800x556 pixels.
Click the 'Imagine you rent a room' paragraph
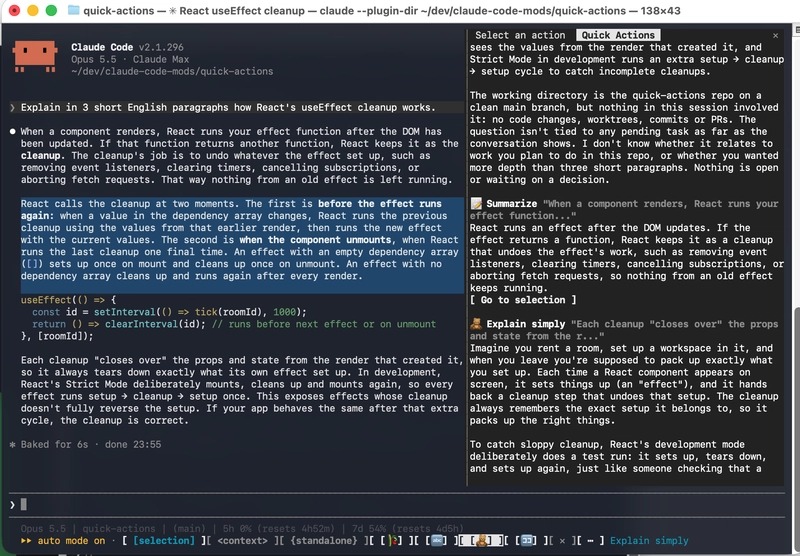(x=624, y=384)
